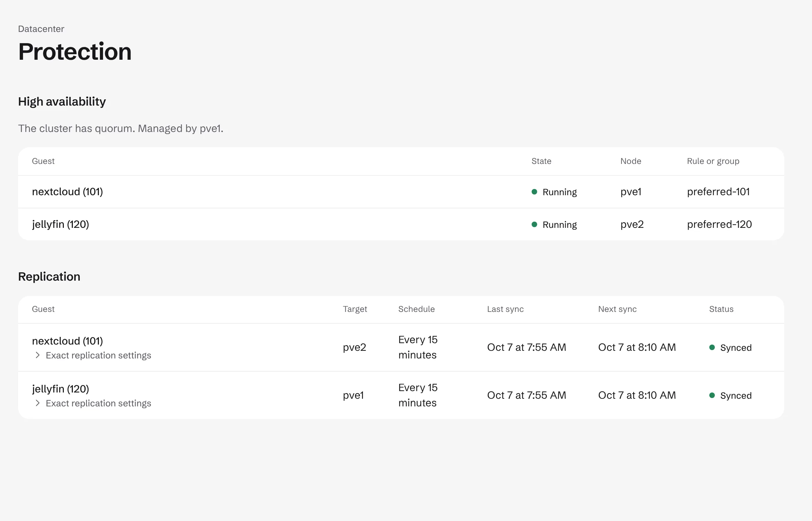Click the High availability section heading
The image size is (812, 521).
tap(62, 101)
